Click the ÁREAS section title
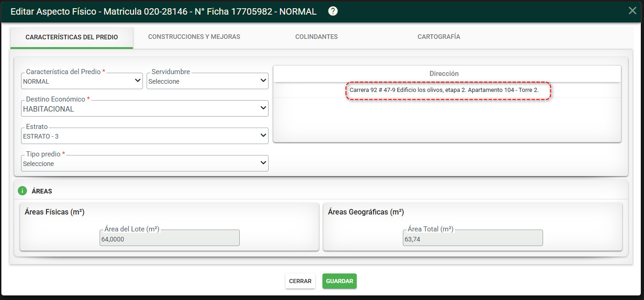This screenshot has width=644, height=300. (42, 191)
